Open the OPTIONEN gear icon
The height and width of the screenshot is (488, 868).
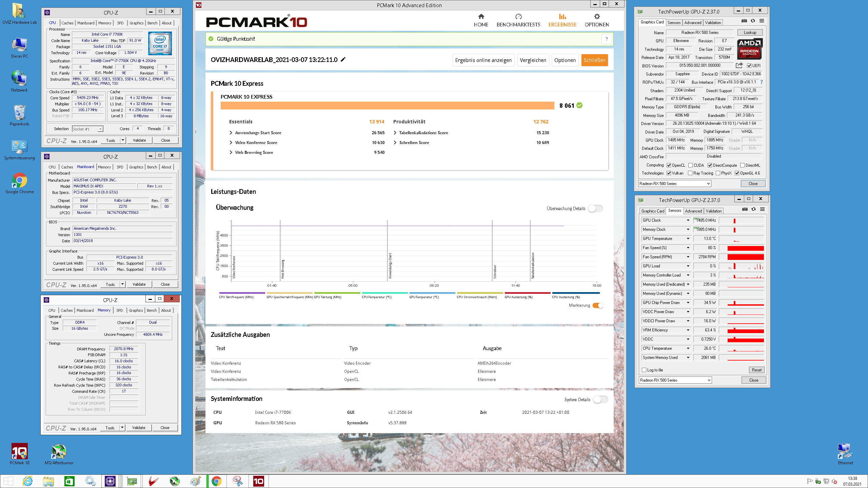pos(597,16)
